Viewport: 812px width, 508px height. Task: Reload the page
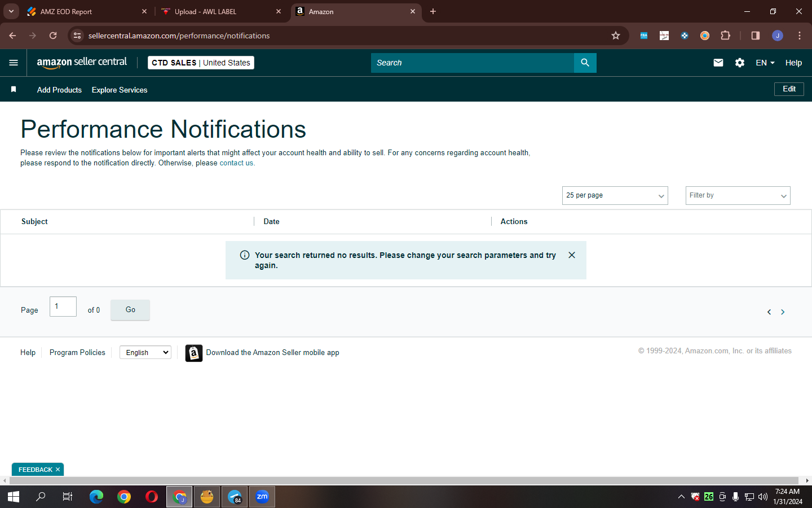[53, 36]
